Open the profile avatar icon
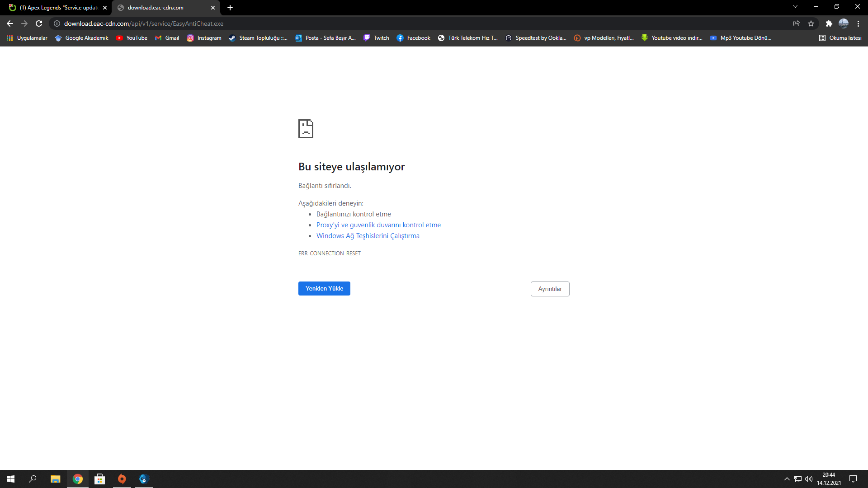868x488 pixels. 844,23
